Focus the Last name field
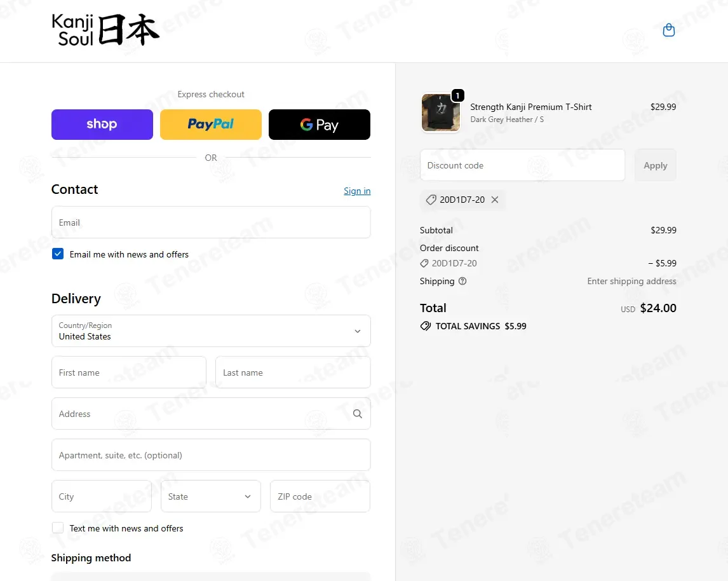 [293, 373]
